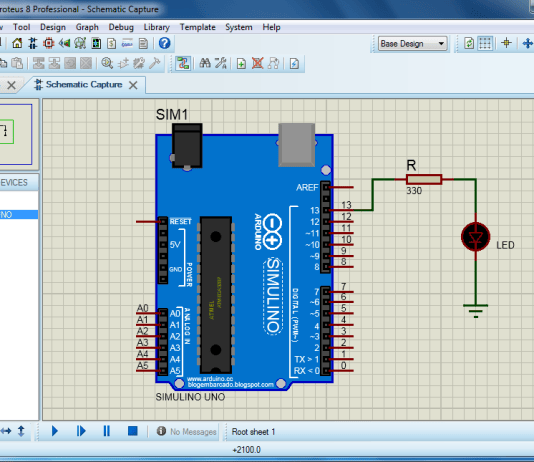Open the Library menu
534x462 pixels.
tap(156, 27)
